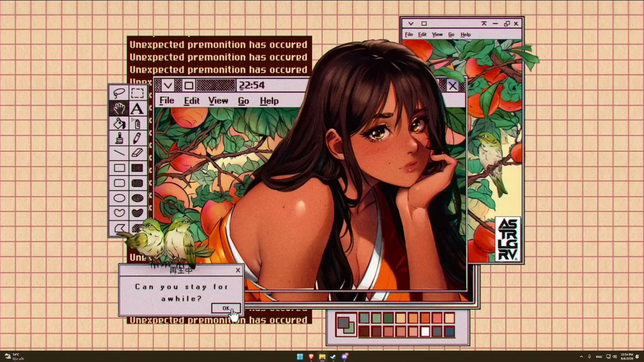This screenshot has height=362, width=644.
Task: Click the square box icon beside 22:54
Action: [188, 85]
